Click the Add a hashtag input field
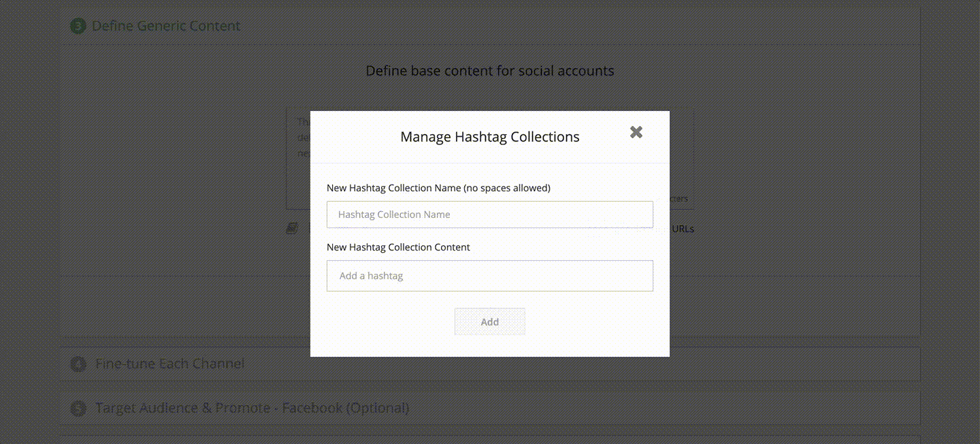 coord(490,276)
